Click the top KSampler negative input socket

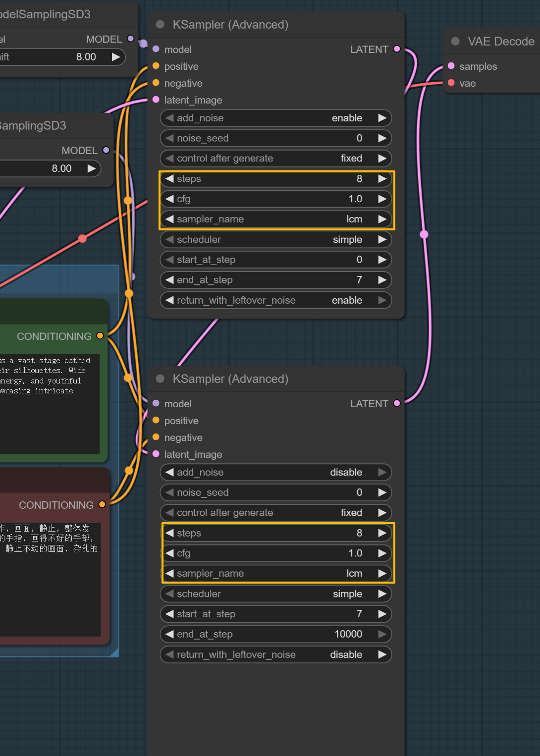(156, 83)
